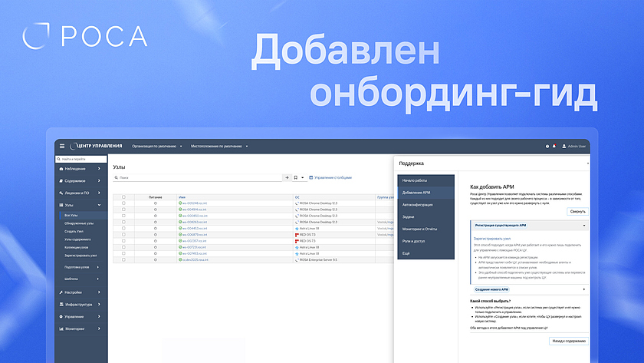Image resolution: width=644 pixels, height=363 pixels.
Task: Click the Назад к содержанию button
Action: pyautogui.click(x=568, y=340)
